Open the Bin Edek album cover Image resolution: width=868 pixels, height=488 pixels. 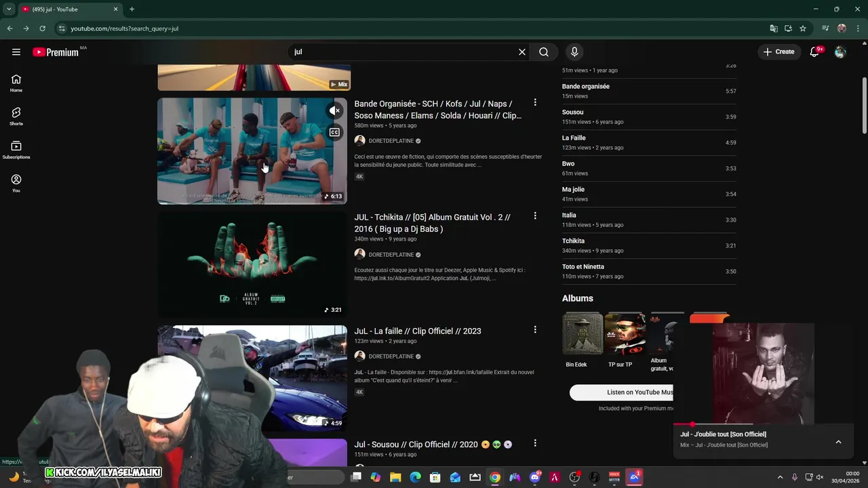tap(583, 333)
